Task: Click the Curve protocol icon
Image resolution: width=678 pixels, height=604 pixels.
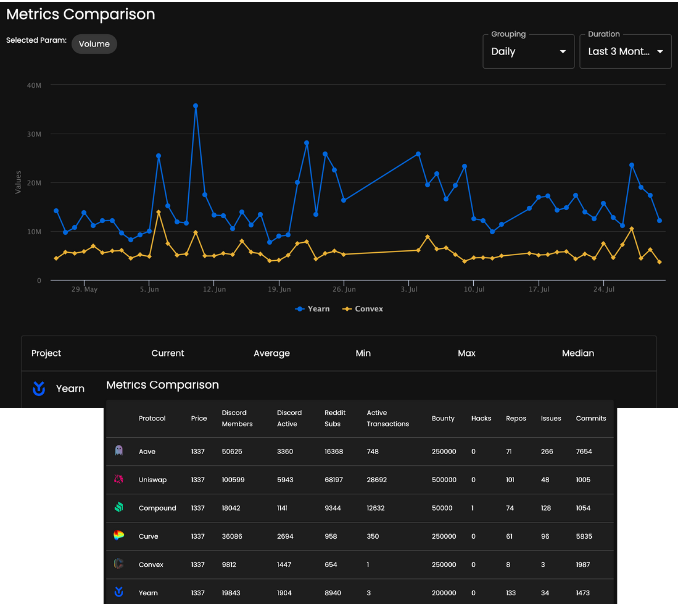Action: tap(119, 536)
